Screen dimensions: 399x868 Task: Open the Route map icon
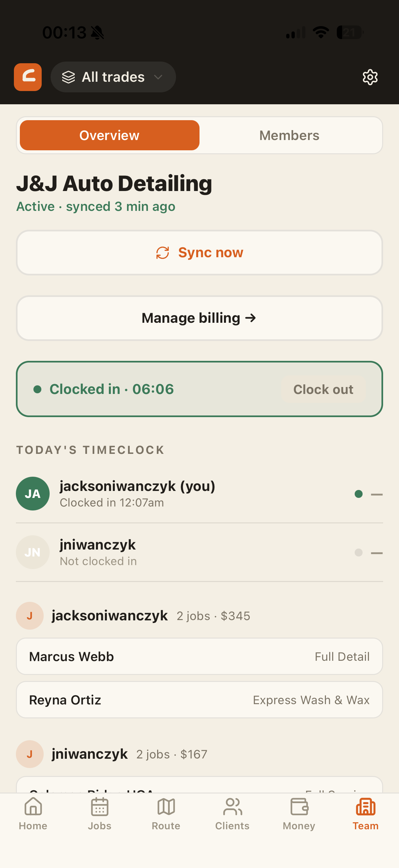(x=166, y=807)
